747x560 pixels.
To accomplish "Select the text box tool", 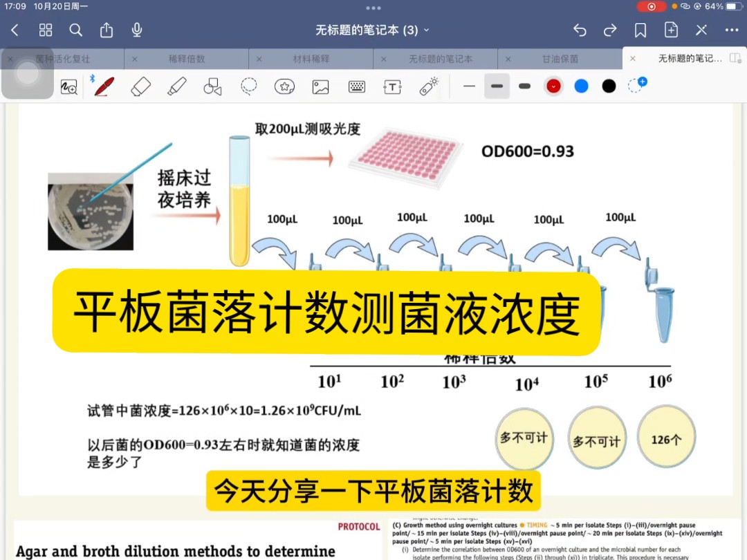I will click(x=393, y=86).
